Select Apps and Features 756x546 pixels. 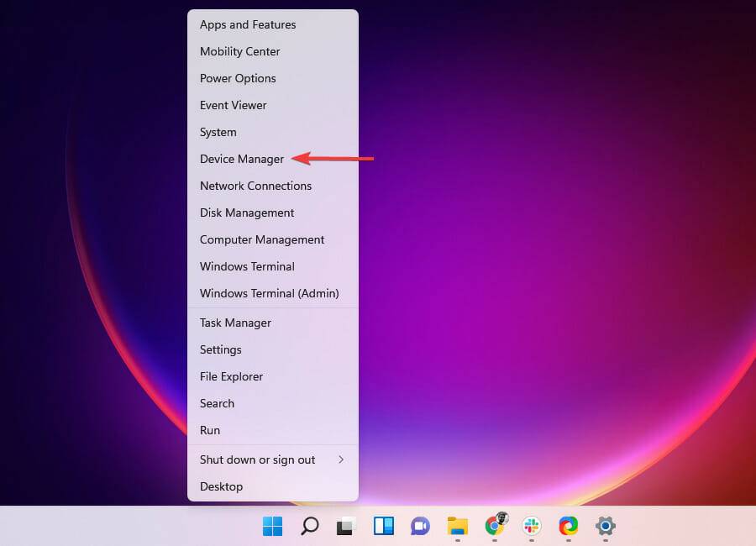(273, 24)
